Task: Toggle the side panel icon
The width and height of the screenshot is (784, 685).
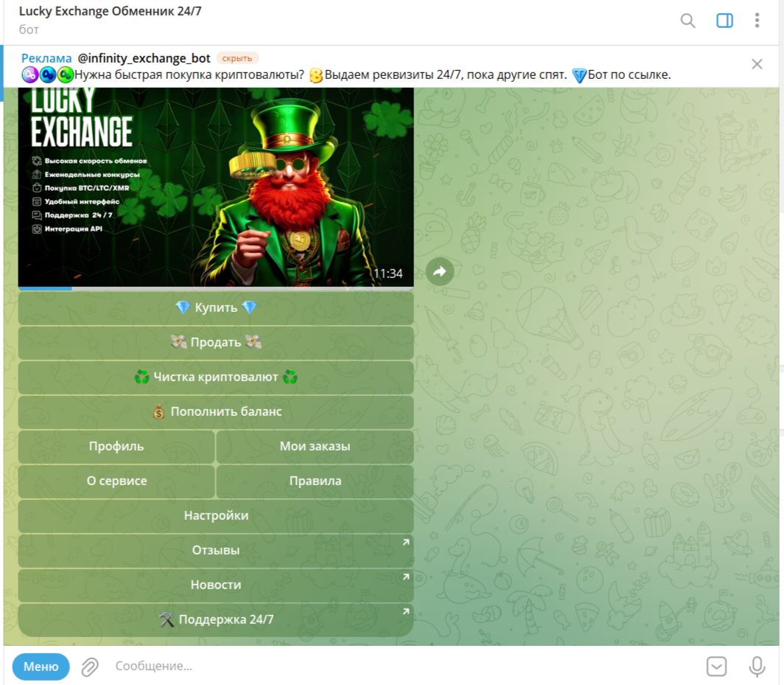Action: pos(724,21)
